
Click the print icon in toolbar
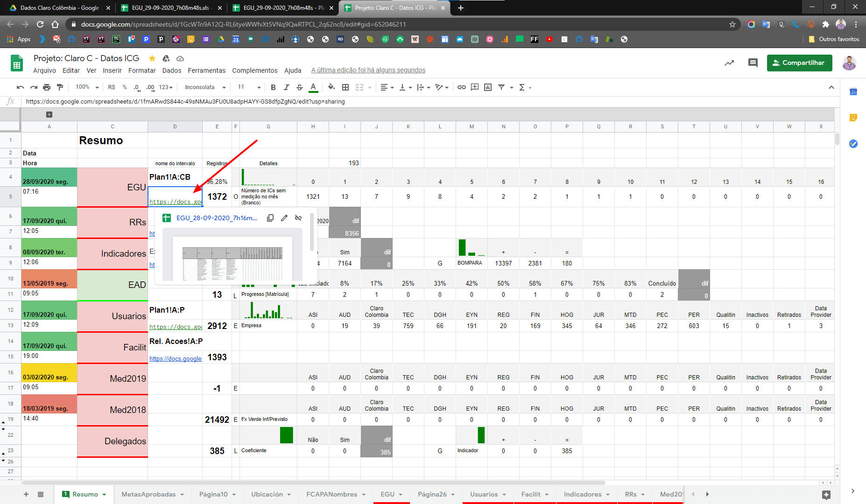coord(47,87)
